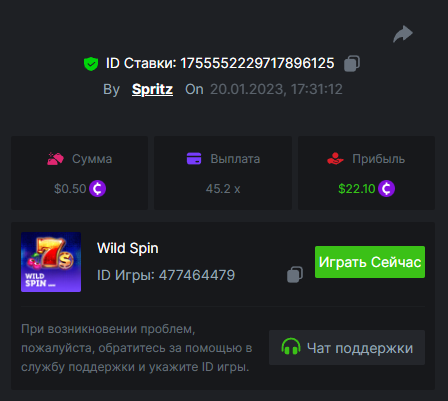Click the currency coin beside $0.50
This screenshot has width=448, height=401.
point(97,189)
